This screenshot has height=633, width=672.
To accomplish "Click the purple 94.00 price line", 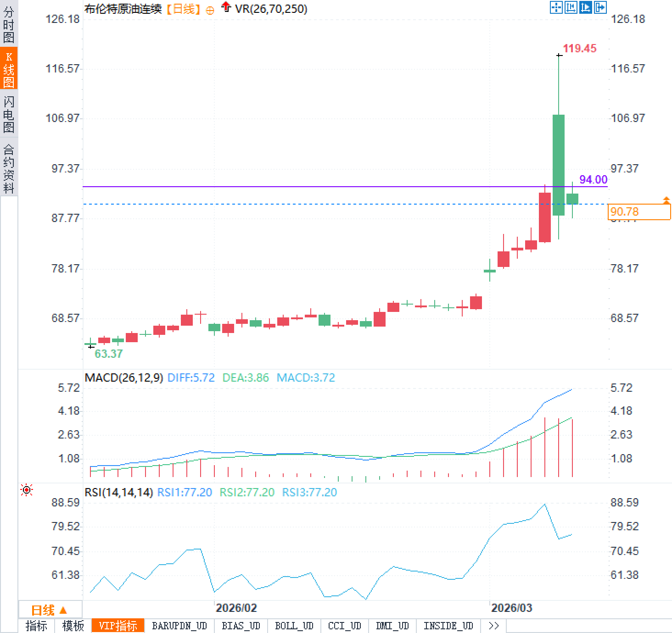I will tap(321, 186).
